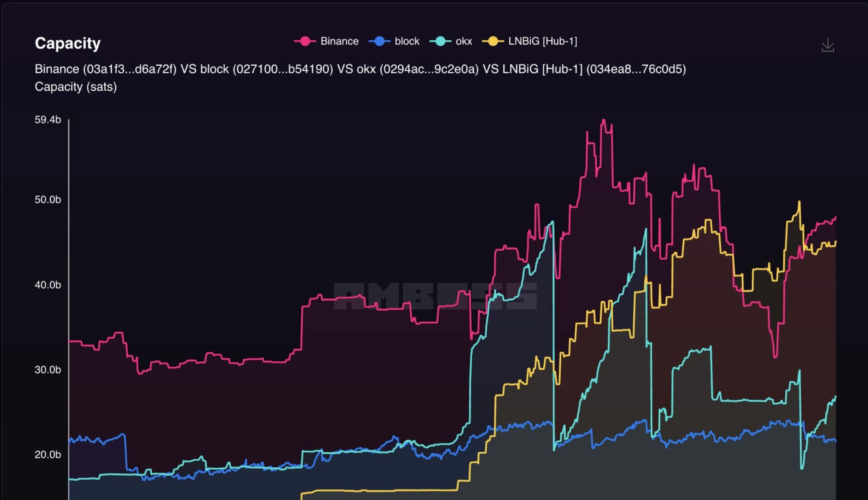
Task: Click the 30.0b y-axis tick label
Action: 48,369
